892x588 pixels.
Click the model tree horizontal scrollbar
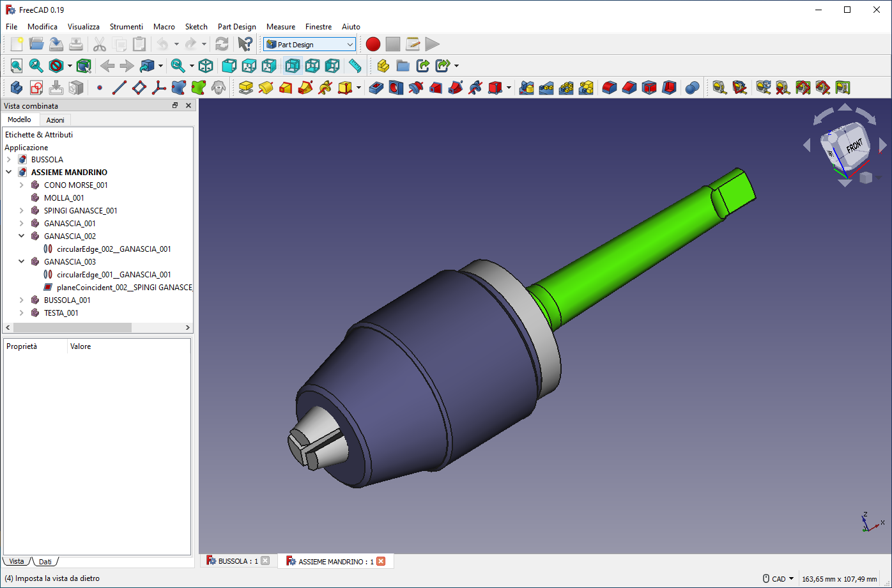[72, 328]
